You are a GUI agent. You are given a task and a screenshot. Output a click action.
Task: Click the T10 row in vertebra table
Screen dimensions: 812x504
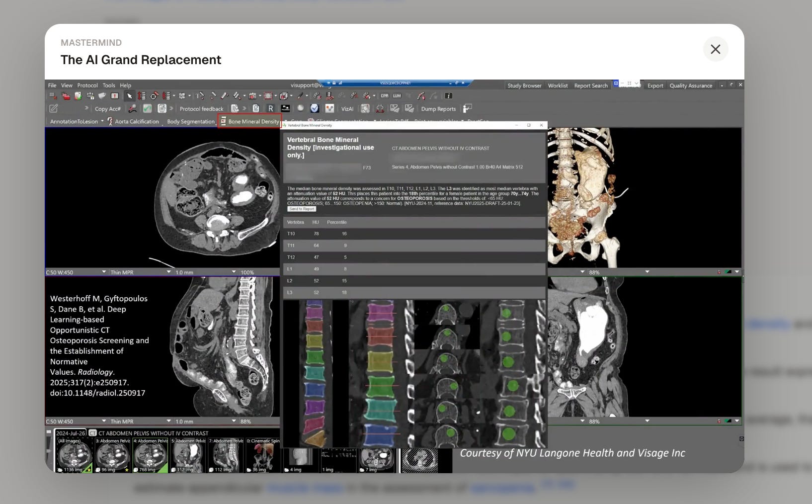click(414, 234)
